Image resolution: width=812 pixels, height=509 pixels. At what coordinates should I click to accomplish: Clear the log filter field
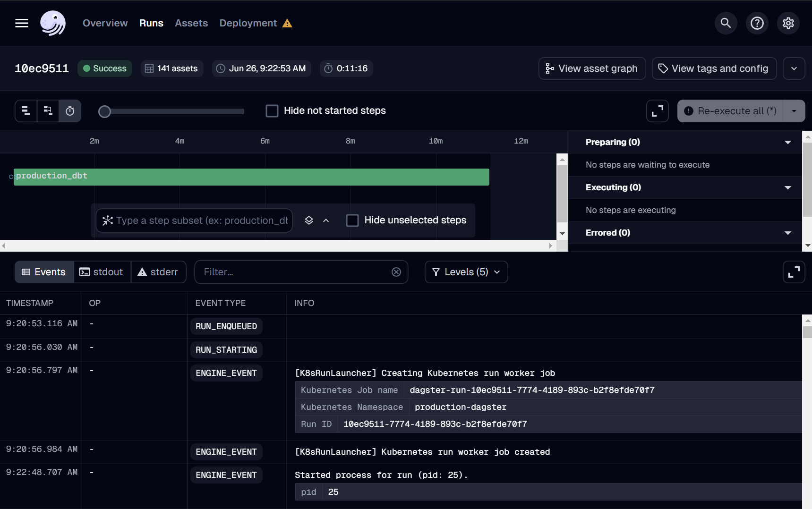pyautogui.click(x=396, y=272)
